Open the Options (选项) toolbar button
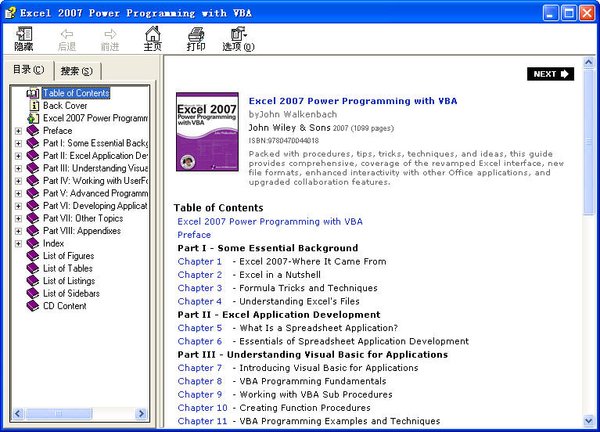The width and height of the screenshot is (600, 432). [238, 39]
